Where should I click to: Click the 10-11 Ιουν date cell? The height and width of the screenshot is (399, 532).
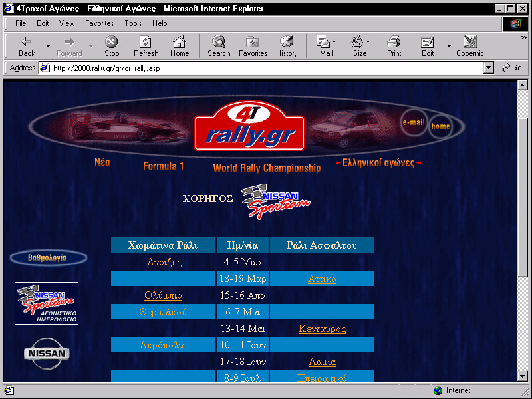coord(243,345)
